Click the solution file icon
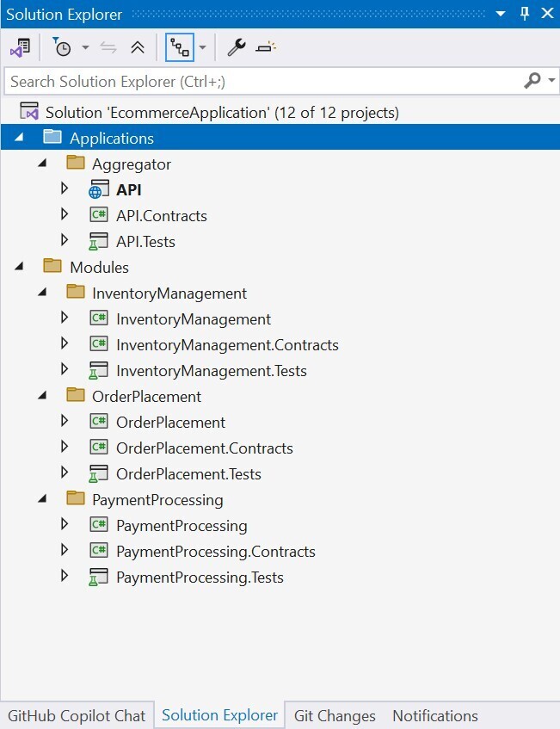560x729 pixels. [x=28, y=112]
